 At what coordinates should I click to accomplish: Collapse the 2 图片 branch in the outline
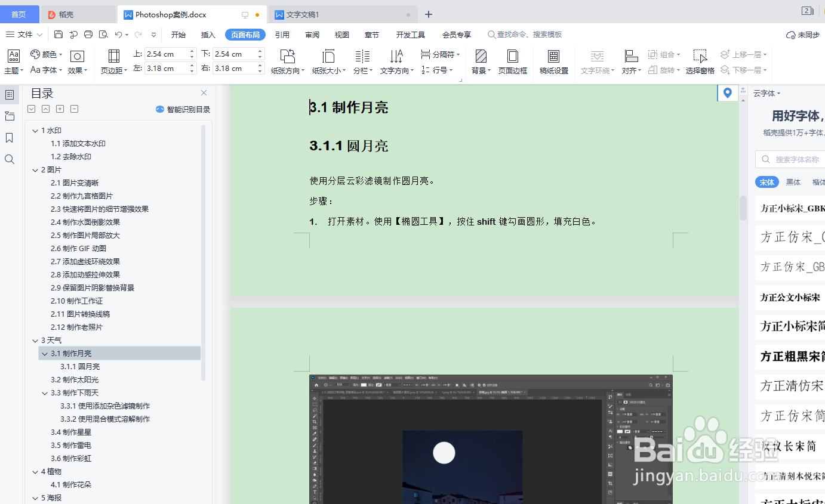(x=36, y=169)
